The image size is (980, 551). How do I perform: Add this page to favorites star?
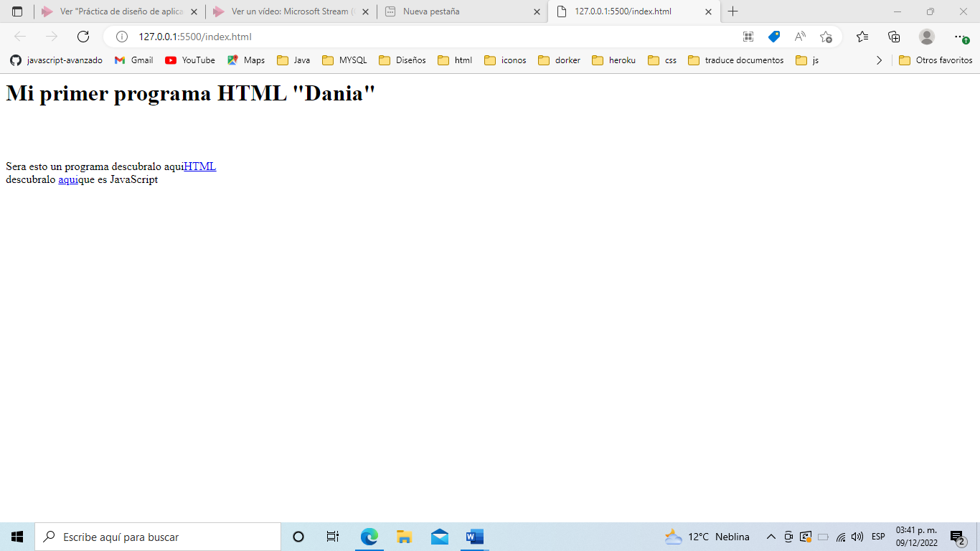coord(826,37)
